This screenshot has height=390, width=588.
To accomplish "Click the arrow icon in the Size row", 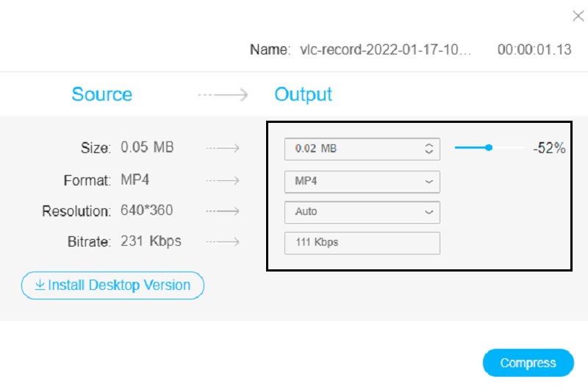I will tap(223, 149).
